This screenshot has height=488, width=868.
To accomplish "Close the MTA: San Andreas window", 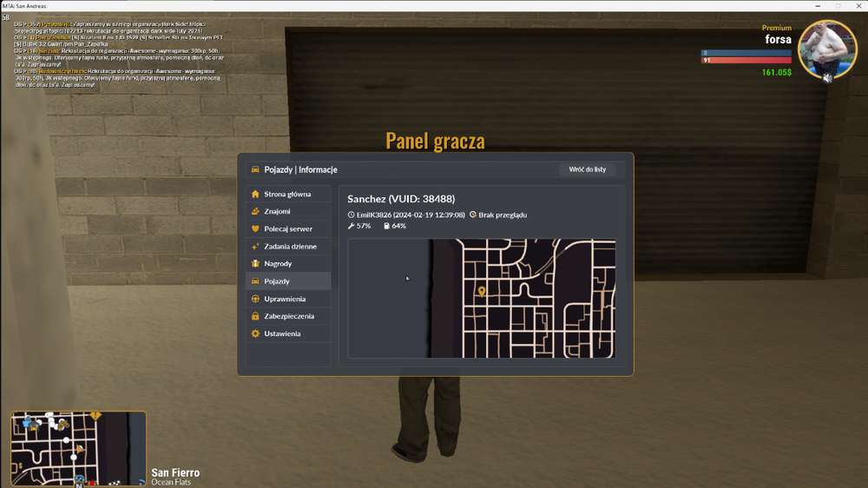I will 858,5.
